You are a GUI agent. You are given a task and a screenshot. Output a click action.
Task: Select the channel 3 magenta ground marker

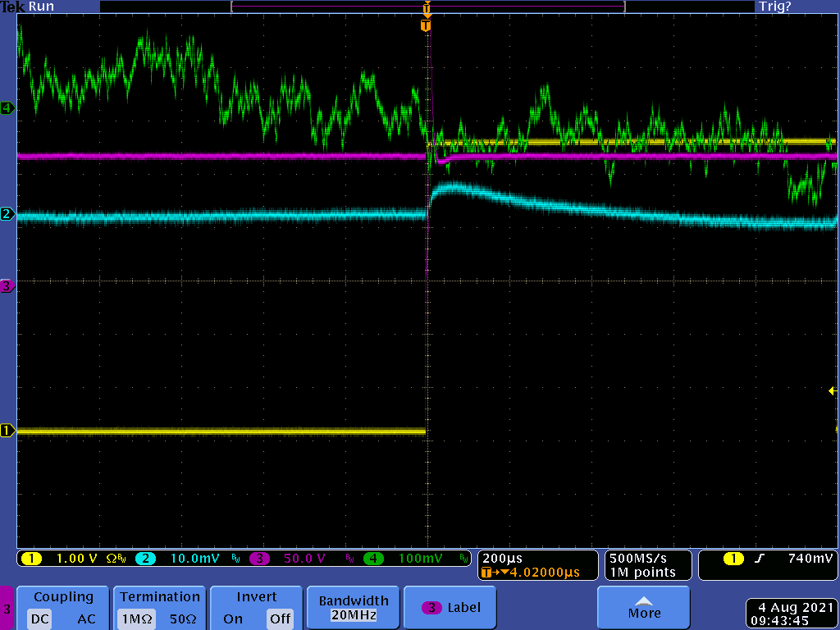7,285
